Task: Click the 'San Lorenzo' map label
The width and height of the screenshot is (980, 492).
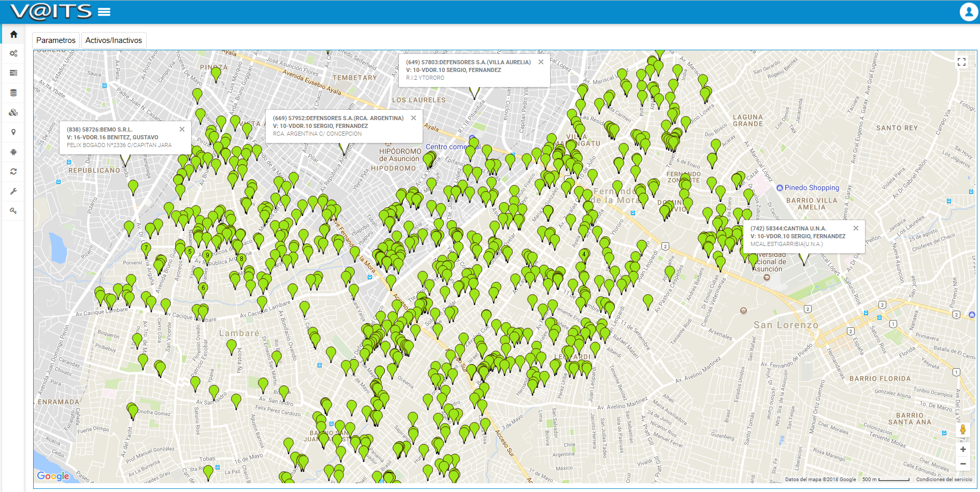Action: click(786, 325)
